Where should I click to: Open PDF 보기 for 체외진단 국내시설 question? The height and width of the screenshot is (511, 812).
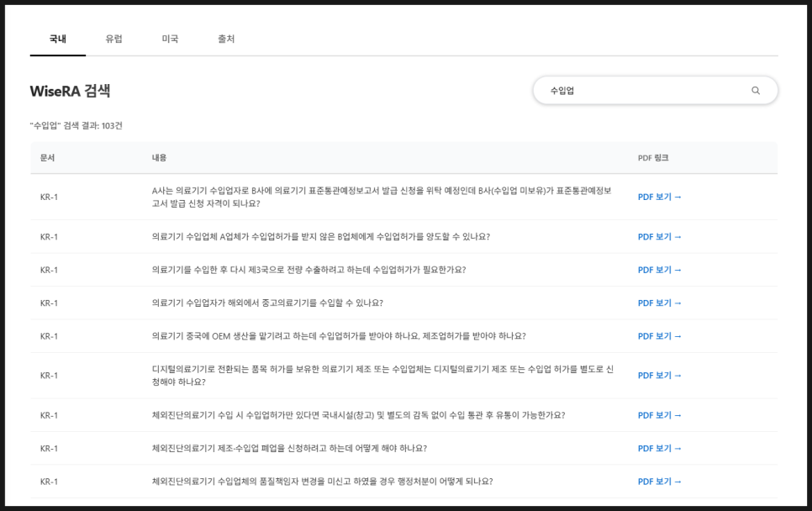pos(661,414)
